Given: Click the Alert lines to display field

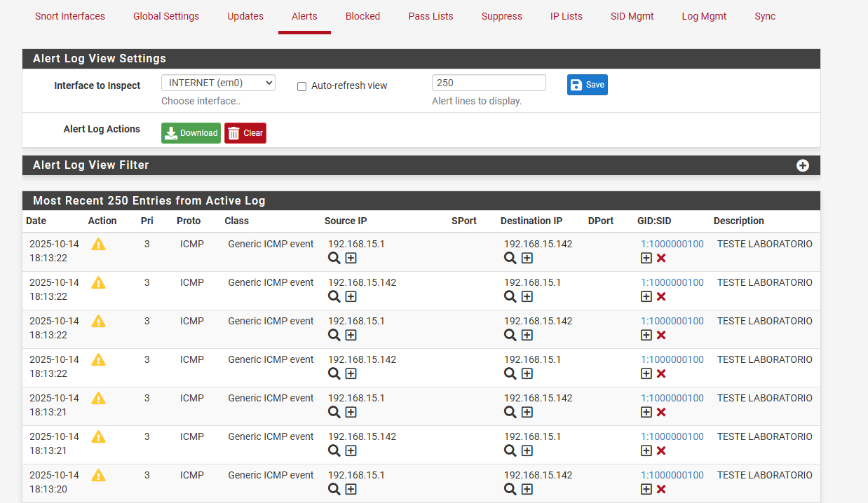Looking at the screenshot, I should [x=489, y=83].
